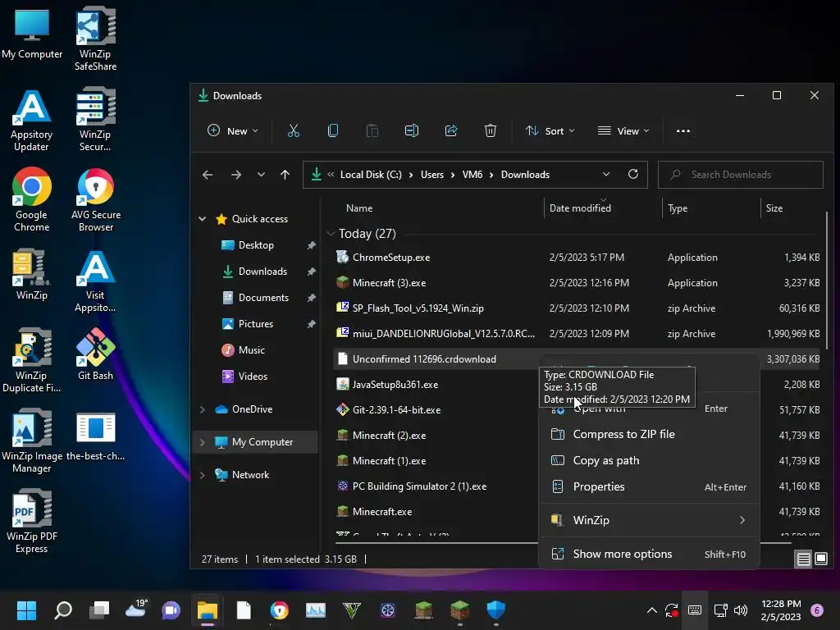
Task: Select Documents in Quick access
Action: point(263,297)
